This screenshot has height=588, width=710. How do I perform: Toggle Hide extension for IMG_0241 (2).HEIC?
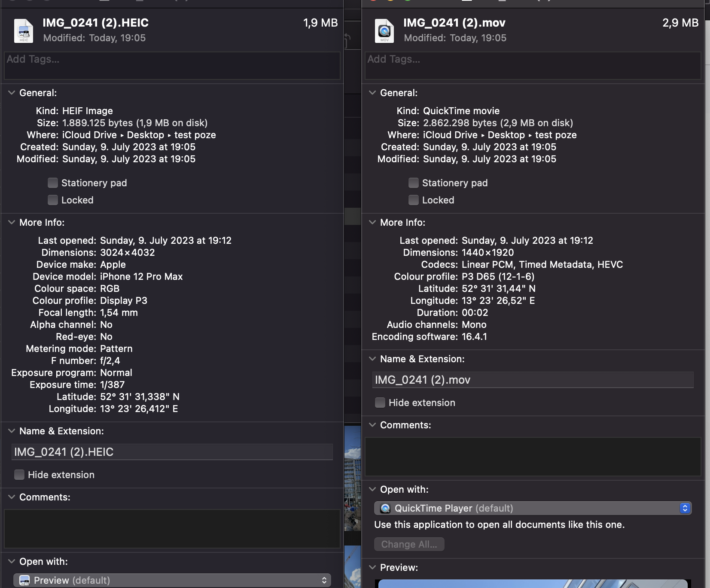click(x=19, y=475)
